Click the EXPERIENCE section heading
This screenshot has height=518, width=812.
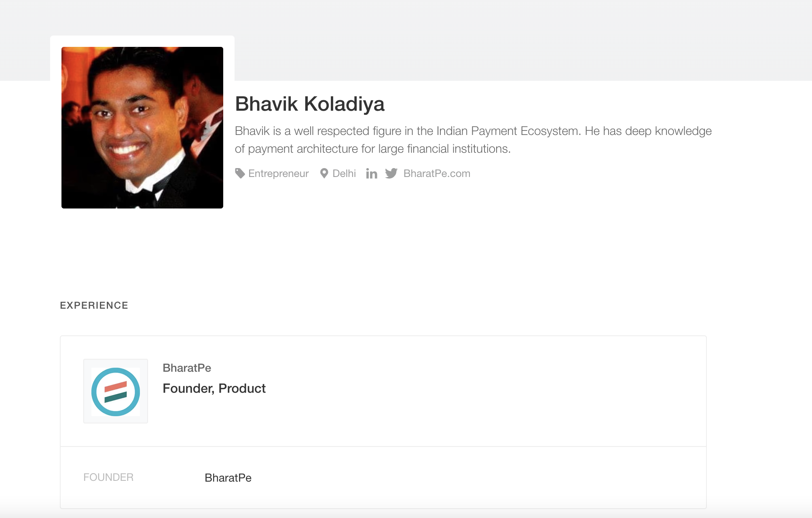[x=94, y=305]
